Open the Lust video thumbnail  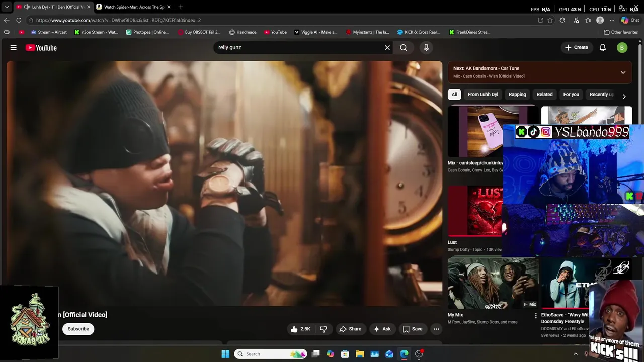click(x=475, y=211)
